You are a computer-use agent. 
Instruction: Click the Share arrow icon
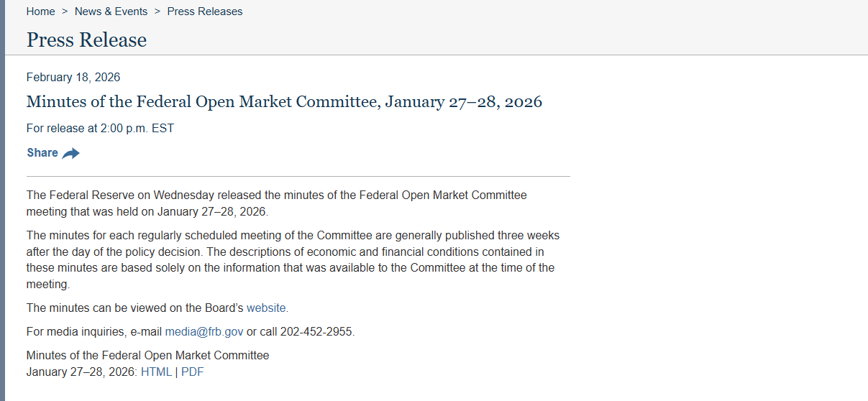(70, 153)
